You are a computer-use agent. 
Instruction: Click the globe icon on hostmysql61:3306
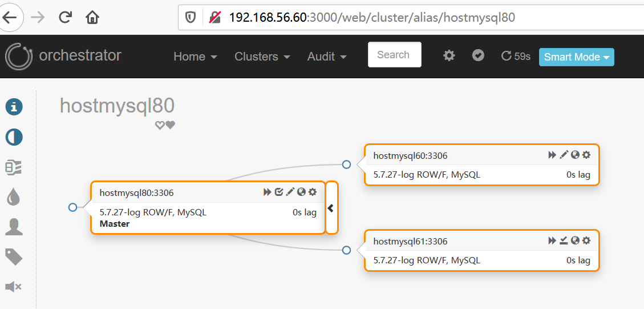pyautogui.click(x=576, y=240)
